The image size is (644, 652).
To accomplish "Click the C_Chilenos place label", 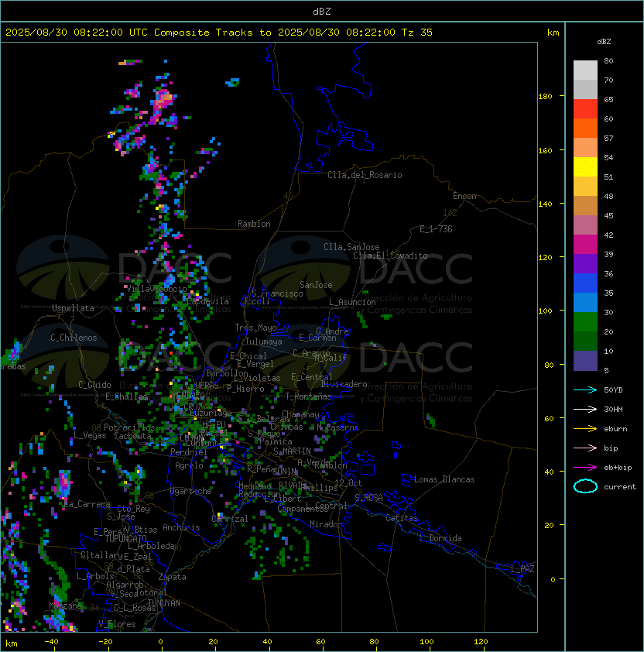I will [74, 338].
